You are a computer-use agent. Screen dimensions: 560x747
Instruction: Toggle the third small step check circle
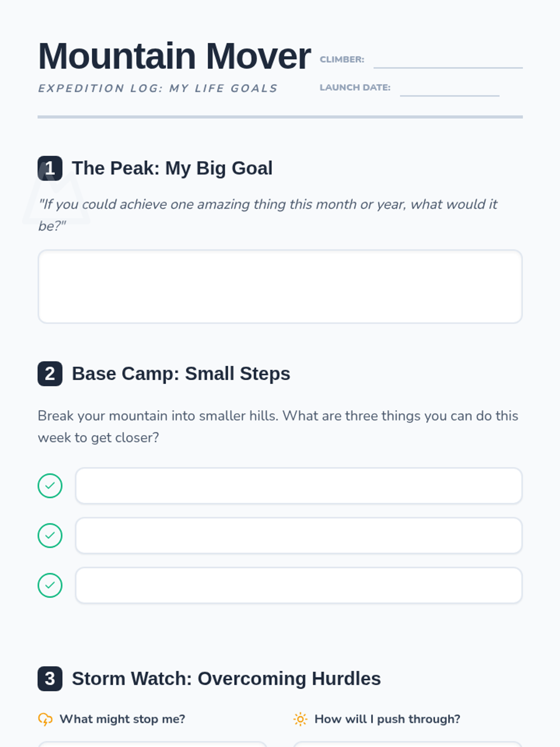click(50, 585)
